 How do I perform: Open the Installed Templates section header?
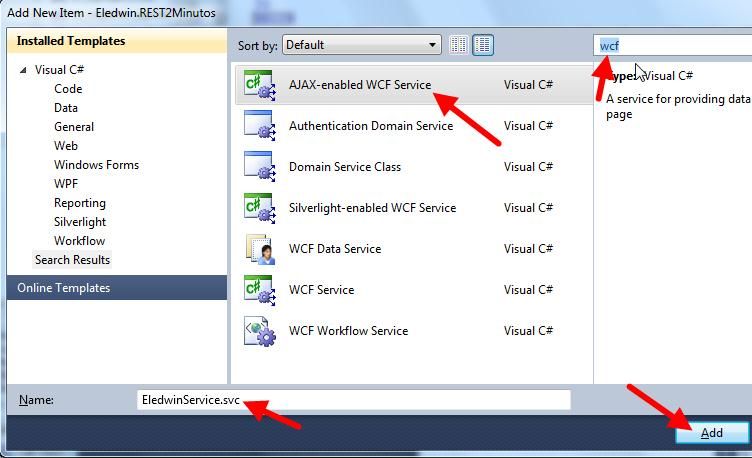click(x=117, y=41)
